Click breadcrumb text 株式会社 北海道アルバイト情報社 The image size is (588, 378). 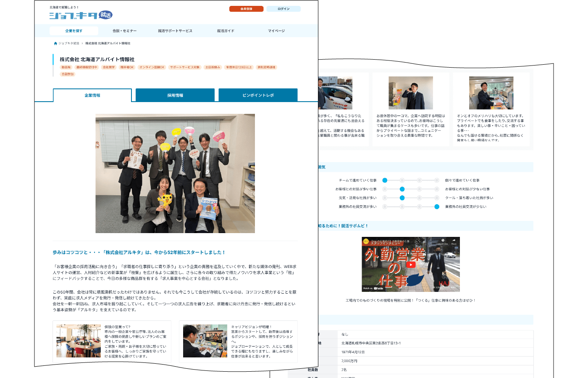pos(108,43)
